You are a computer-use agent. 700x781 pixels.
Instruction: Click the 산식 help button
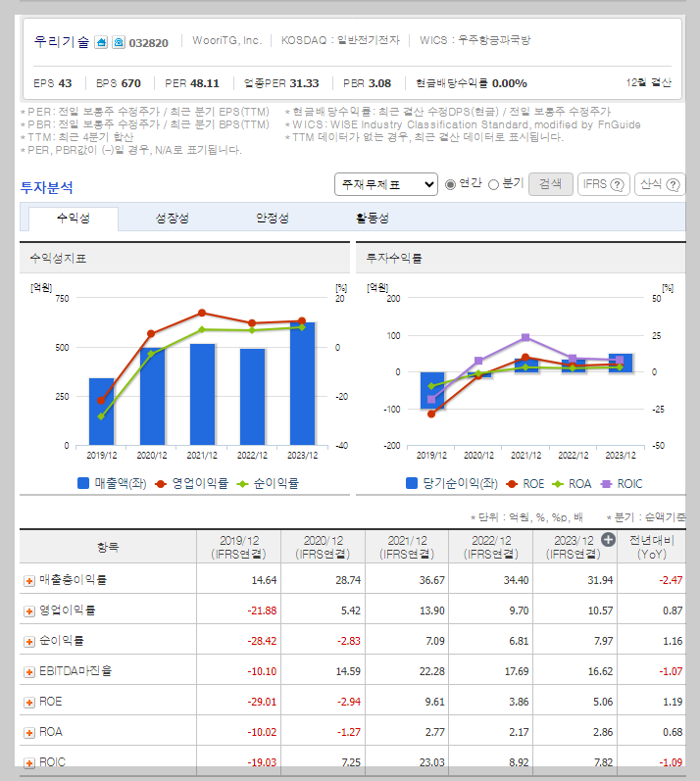click(660, 184)
